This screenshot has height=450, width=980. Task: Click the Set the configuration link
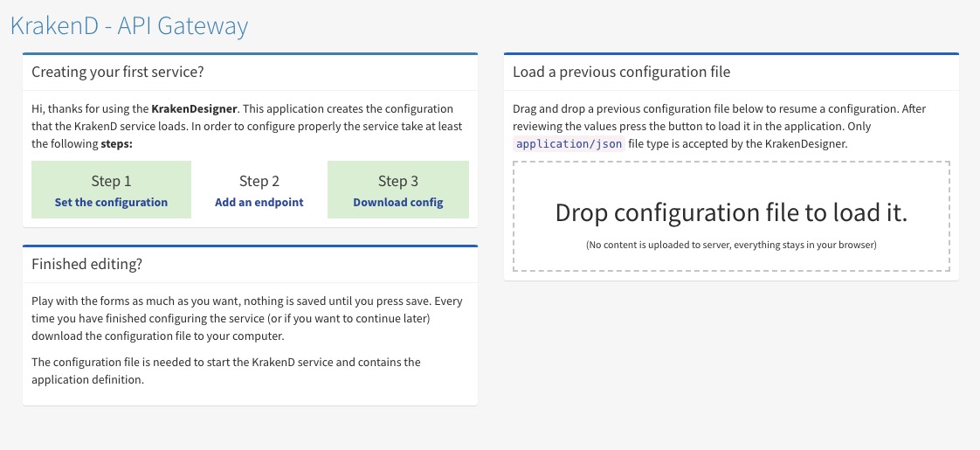click(x=111, y=202)
